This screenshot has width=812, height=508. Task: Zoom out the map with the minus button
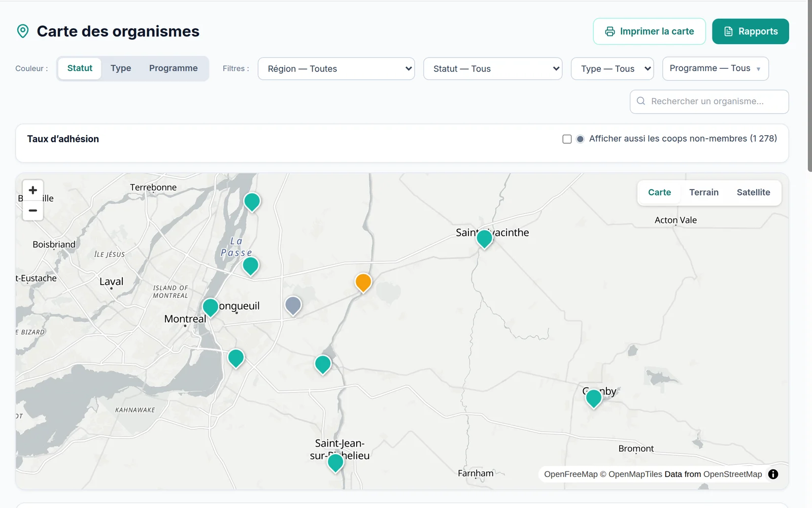tap(33, 210)
